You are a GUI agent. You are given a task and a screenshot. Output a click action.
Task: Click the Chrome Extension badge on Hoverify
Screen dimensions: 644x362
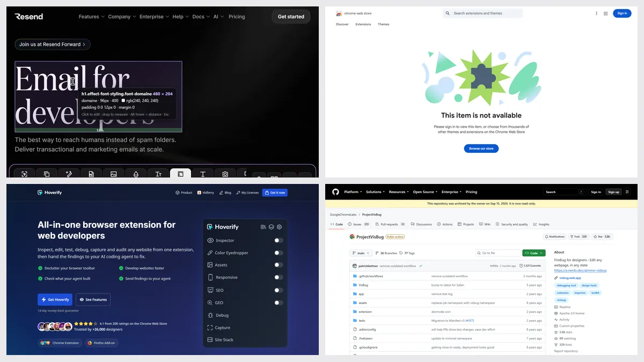[x=60, y=343]
